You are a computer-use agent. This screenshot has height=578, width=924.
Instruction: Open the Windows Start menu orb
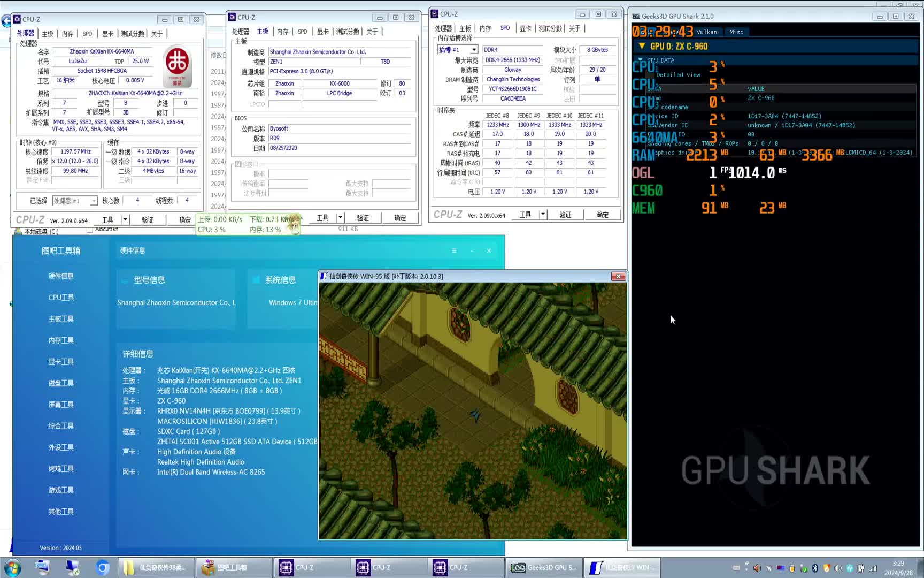13,567
